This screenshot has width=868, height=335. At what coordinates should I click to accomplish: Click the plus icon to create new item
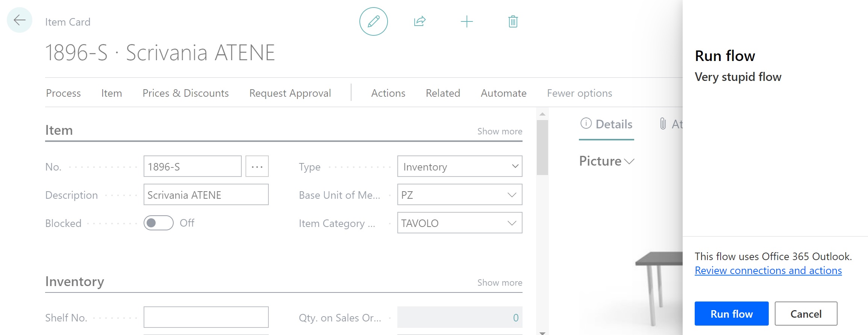coord(467,21)
